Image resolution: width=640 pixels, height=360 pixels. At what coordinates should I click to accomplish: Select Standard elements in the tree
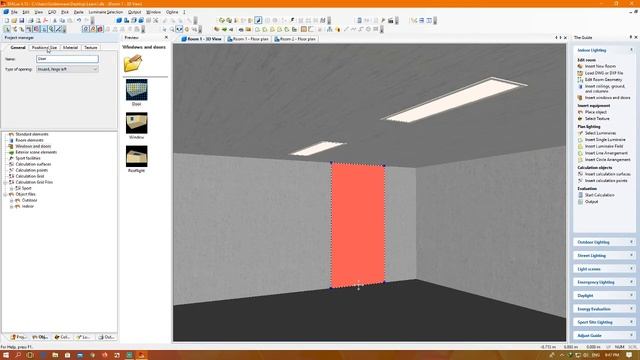click(x=32, y=134)
